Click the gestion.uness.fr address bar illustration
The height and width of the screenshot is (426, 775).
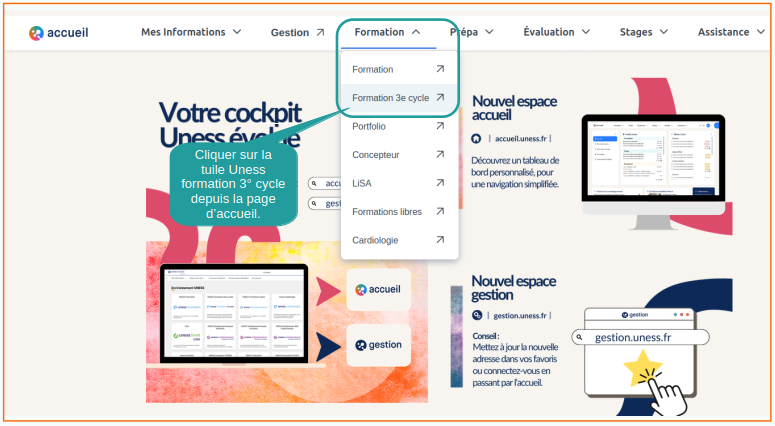click(641, 338)
